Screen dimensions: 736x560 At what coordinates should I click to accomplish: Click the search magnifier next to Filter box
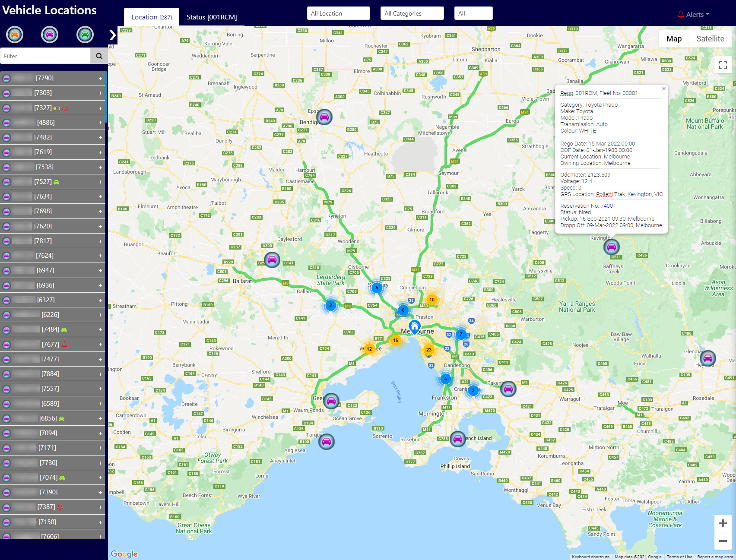(99, 56)
